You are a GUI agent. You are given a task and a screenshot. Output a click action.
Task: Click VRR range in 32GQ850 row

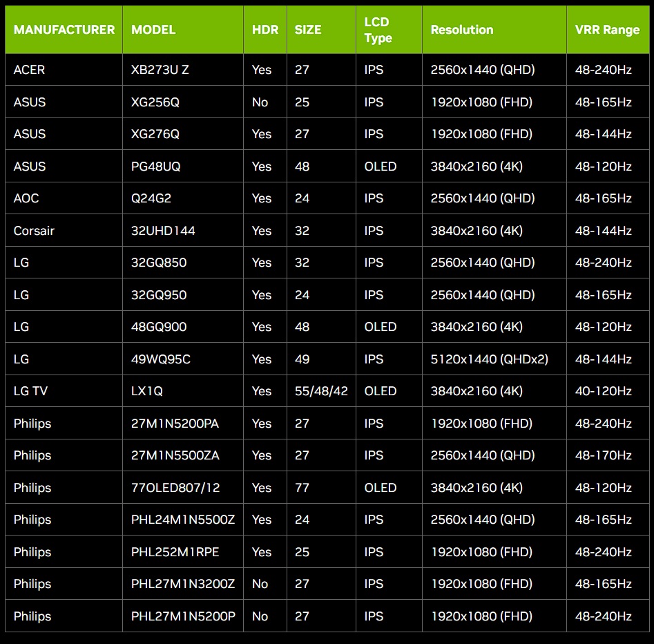point(608,263)
